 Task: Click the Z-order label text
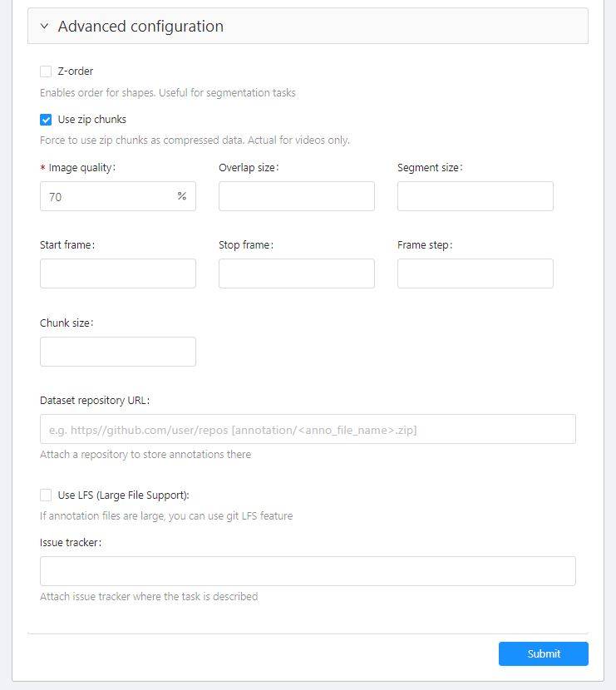76,71
